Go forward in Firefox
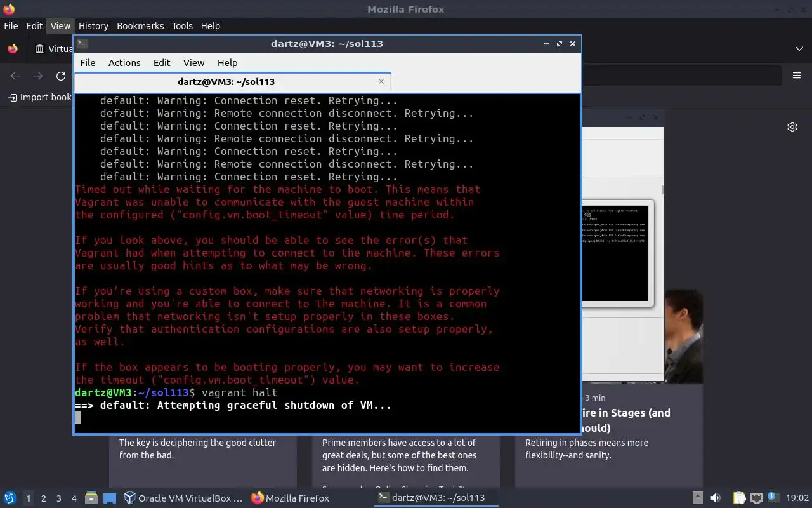Image resolution: width=812 pixels, height=508 pixels. (38, 76)
